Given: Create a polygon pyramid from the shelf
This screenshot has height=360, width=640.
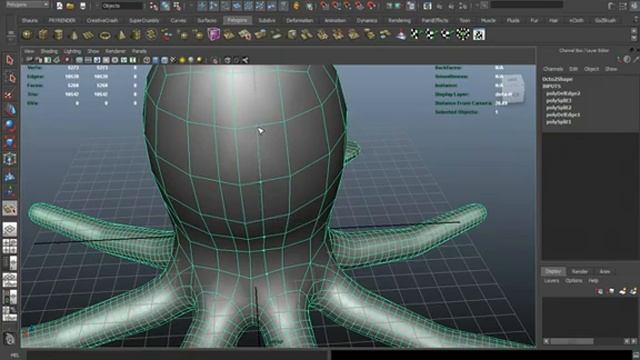Looking at the screenshot, I should [x=121, y=35].
